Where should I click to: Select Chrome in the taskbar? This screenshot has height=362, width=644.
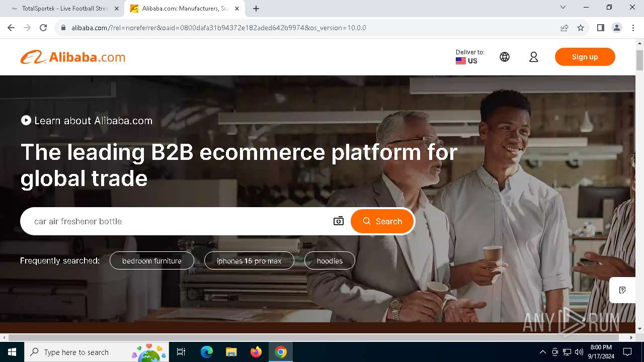click(x=281, y=352)
